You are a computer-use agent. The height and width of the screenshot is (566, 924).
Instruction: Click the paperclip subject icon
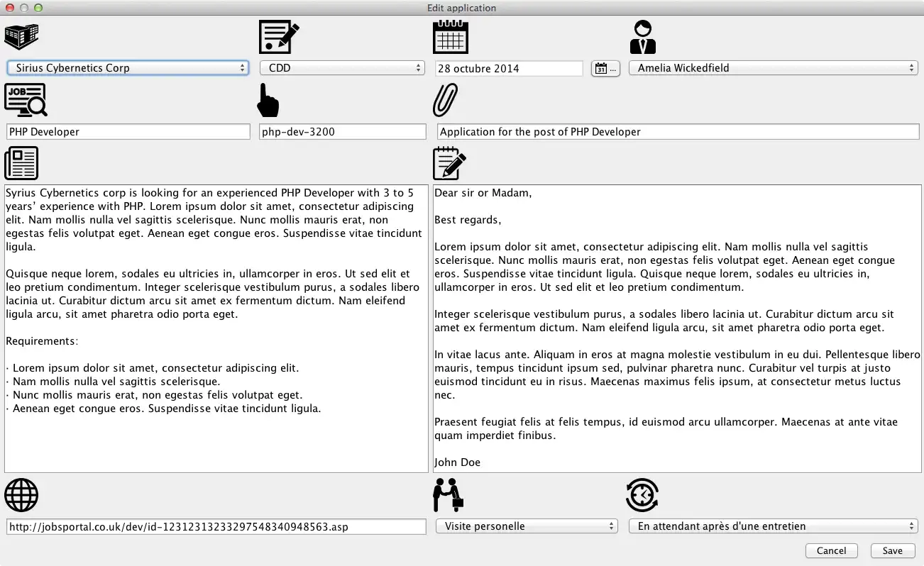tap(446, 100)
